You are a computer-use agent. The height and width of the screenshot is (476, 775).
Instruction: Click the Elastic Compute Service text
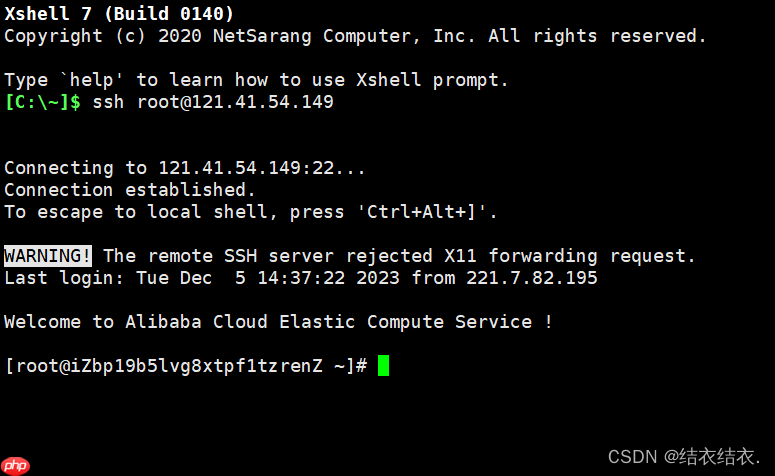coord(406,322)
